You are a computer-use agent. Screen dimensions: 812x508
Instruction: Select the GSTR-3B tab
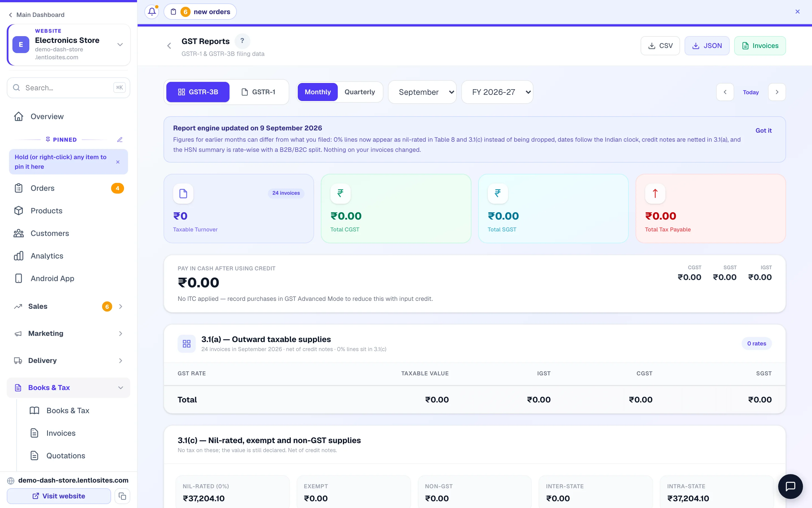coord(198,92)
